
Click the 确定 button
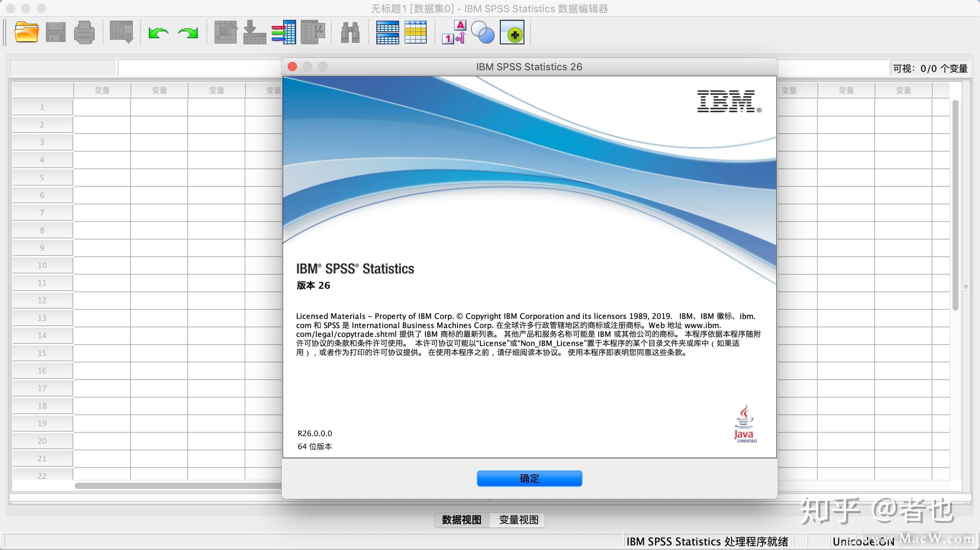click(529, 478)
